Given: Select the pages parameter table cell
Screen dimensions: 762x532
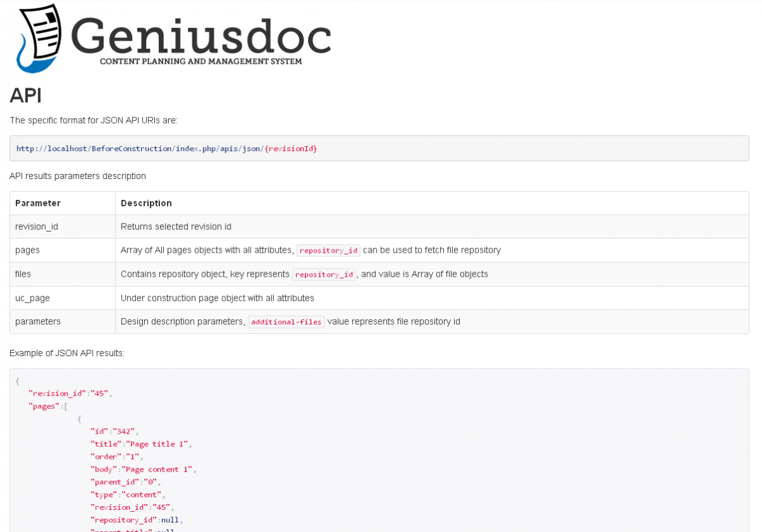Looking at the screenshot, I should tap(27, 250).
